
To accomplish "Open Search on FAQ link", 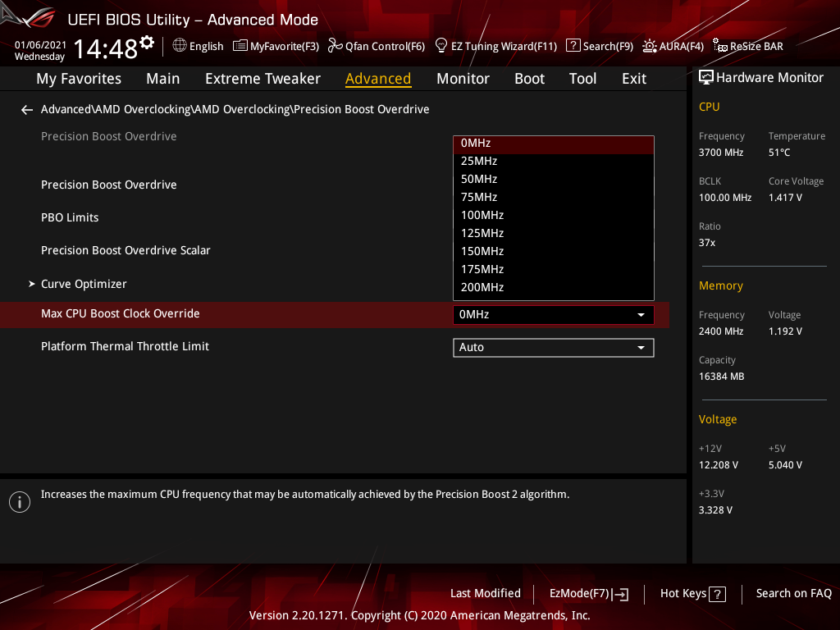I will pyautogui.click(x=793, y=594).
